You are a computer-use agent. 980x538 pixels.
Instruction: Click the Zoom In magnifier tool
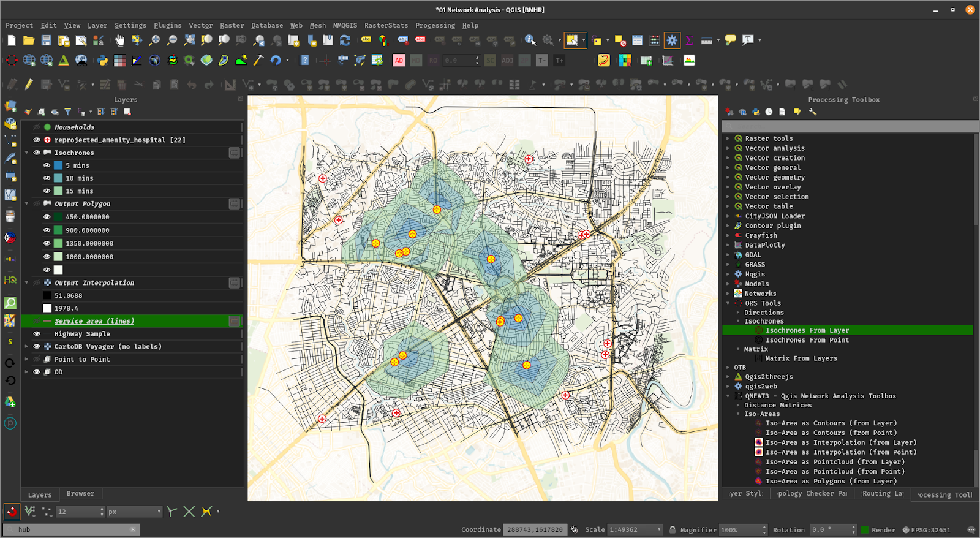[154, 40]
